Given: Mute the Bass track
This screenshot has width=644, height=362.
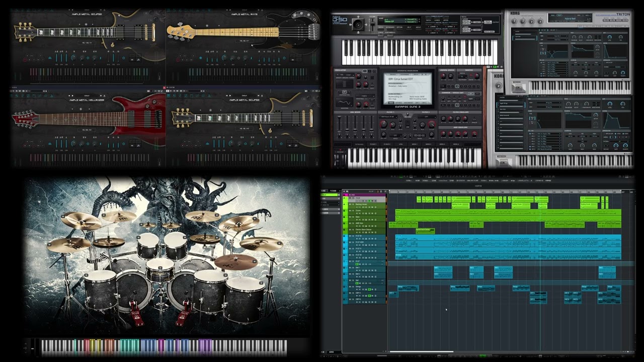Looking at the screenshot, I should (x=350, y=217).
